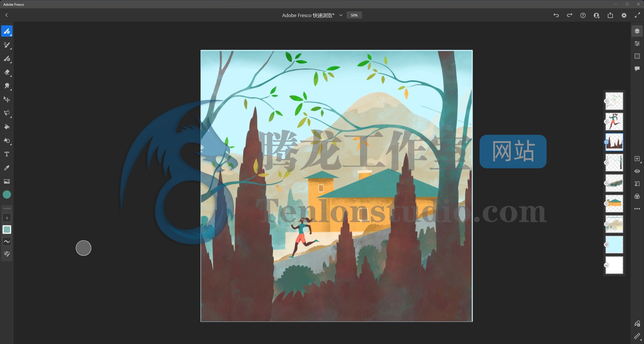Select the Move/Transform tool

7,99
